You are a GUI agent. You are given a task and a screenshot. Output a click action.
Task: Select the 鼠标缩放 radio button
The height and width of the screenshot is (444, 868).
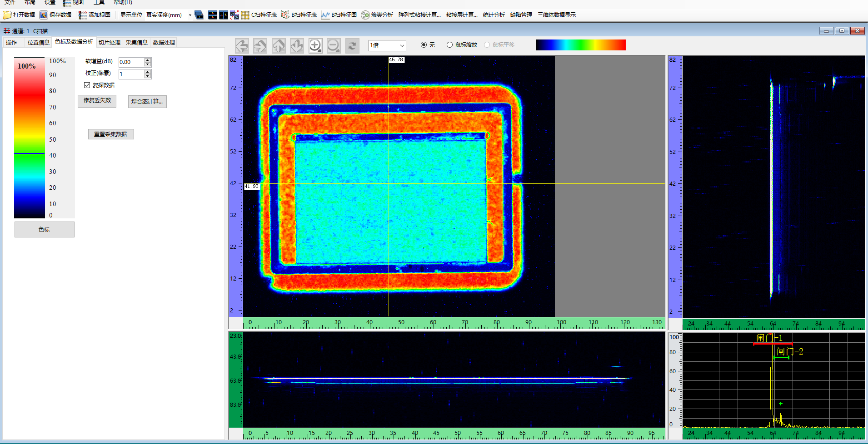point(449,45)
